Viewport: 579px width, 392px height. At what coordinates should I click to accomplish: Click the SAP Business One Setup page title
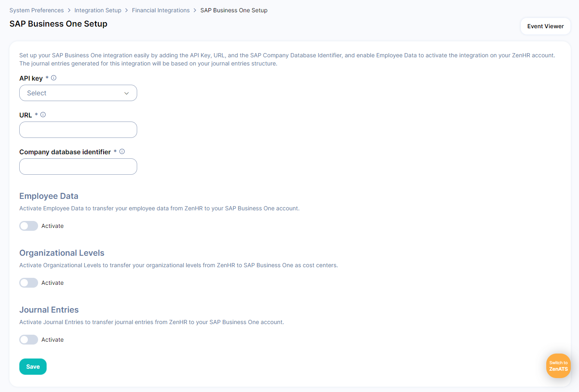(x=59, y=24)
